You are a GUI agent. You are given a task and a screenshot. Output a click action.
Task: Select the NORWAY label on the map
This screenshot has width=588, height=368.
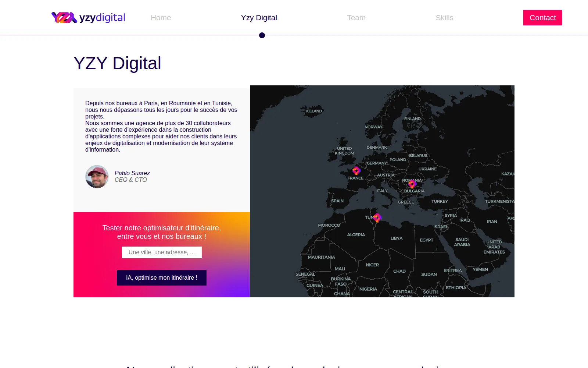tap(373, 127)
